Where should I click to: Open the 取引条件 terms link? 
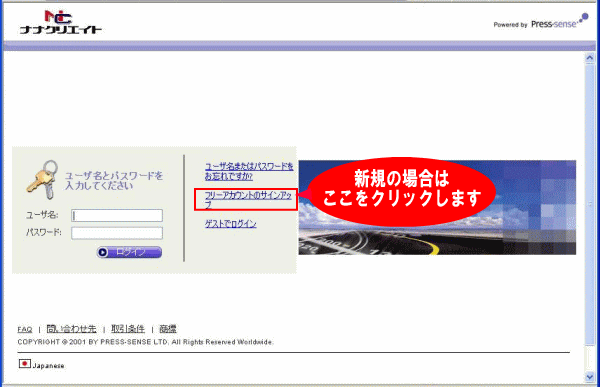tap(128, 329)
